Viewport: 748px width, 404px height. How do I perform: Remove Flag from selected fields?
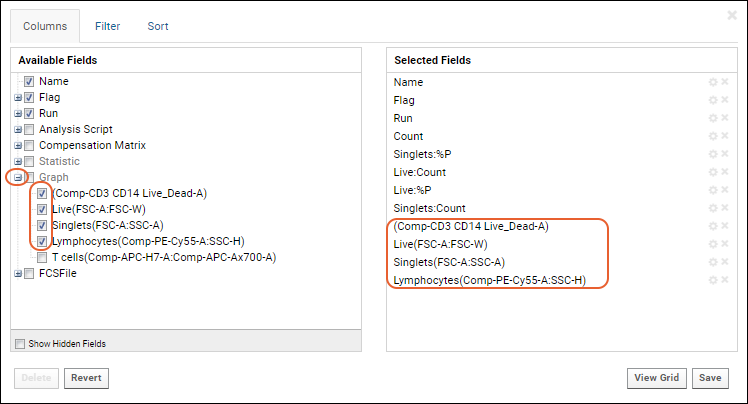coord(725,100)
